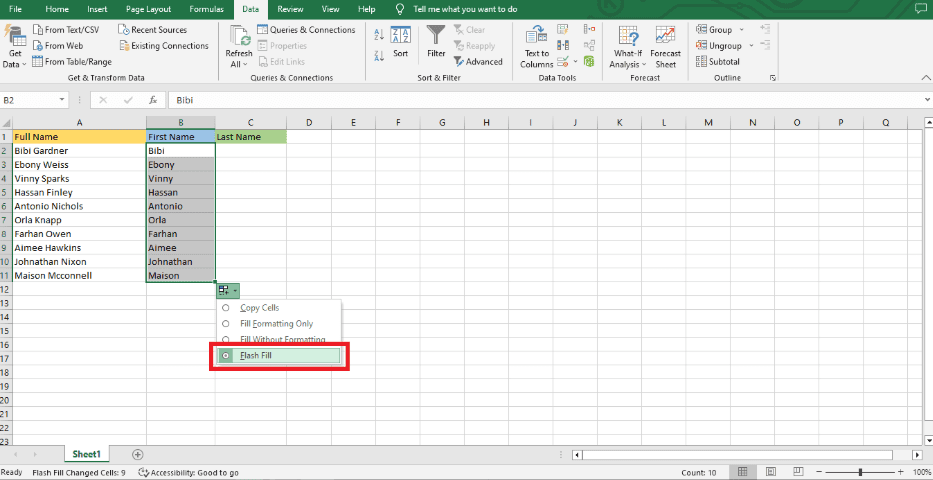
Task: Click the insert function fx icon
Action: [153, 101]
